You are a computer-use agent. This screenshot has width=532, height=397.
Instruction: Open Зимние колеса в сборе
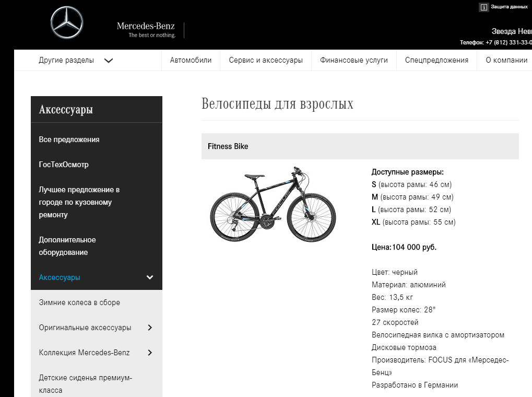[x=79, y=302]
